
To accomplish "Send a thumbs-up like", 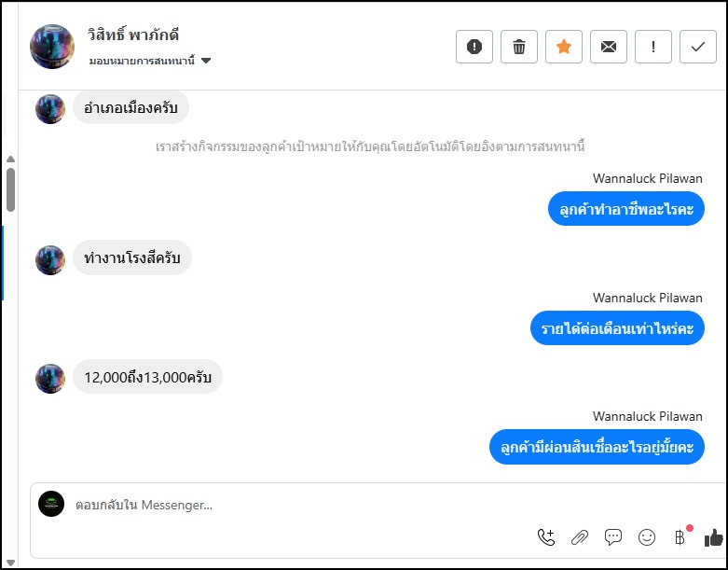I will 714,537.
